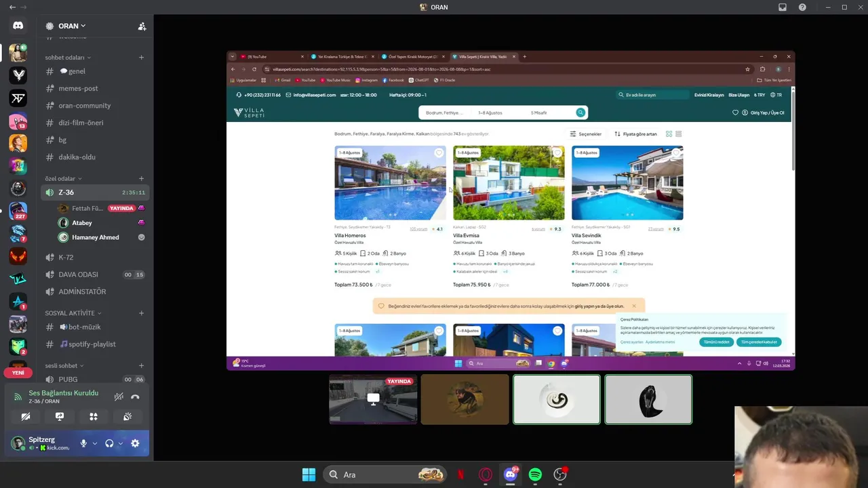Collapse the sesli sohbet category
868x488 pixels.
64,366
